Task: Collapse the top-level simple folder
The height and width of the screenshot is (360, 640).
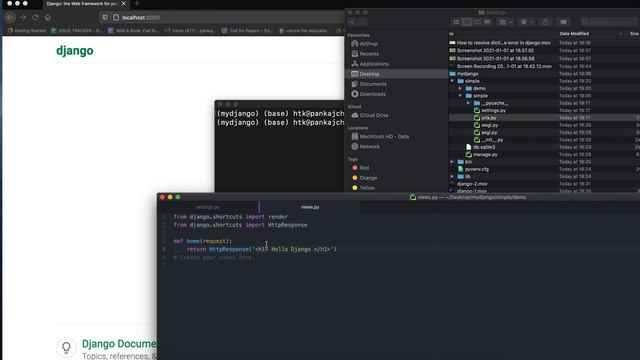Action: [452, 81]
